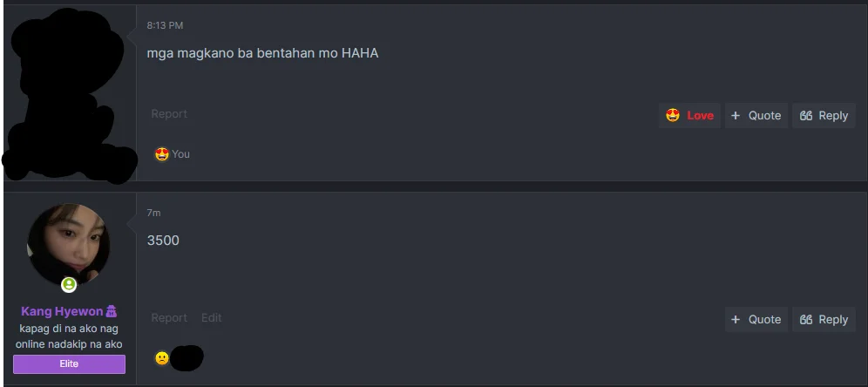
Task: Click the plus icon on first Quote
Action: (x=736, y=116)
